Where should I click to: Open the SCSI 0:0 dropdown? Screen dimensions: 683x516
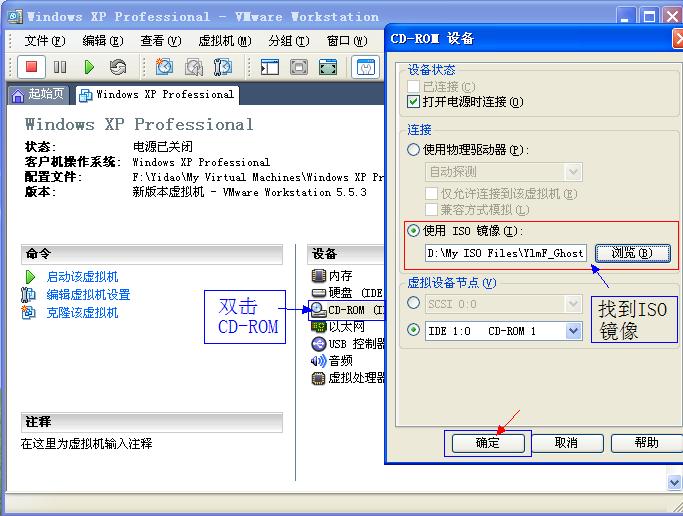pyautogui.click(x=504, y=304)
